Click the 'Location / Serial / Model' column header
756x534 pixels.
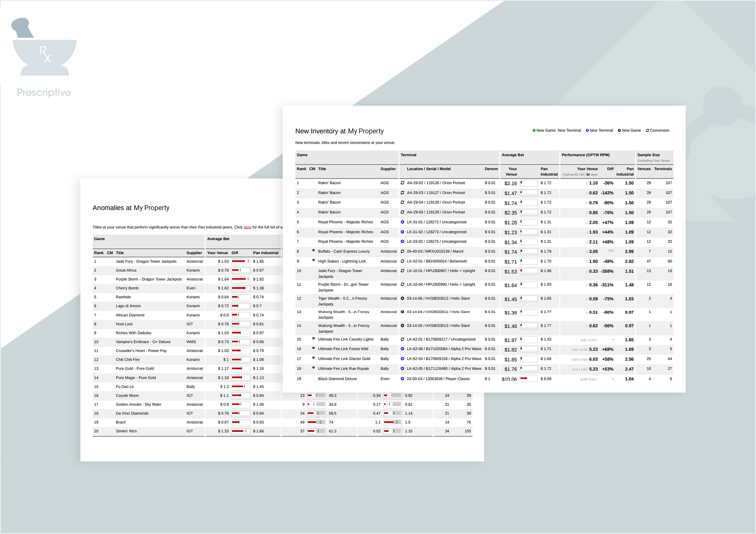pyautogui.click(x=429, y=169)
